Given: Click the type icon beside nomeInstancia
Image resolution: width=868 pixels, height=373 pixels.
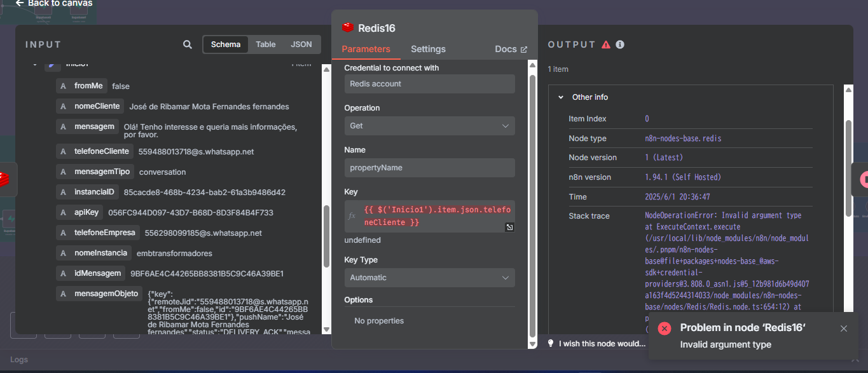Looking at the screenshot, I should click(x=63, y=253).
